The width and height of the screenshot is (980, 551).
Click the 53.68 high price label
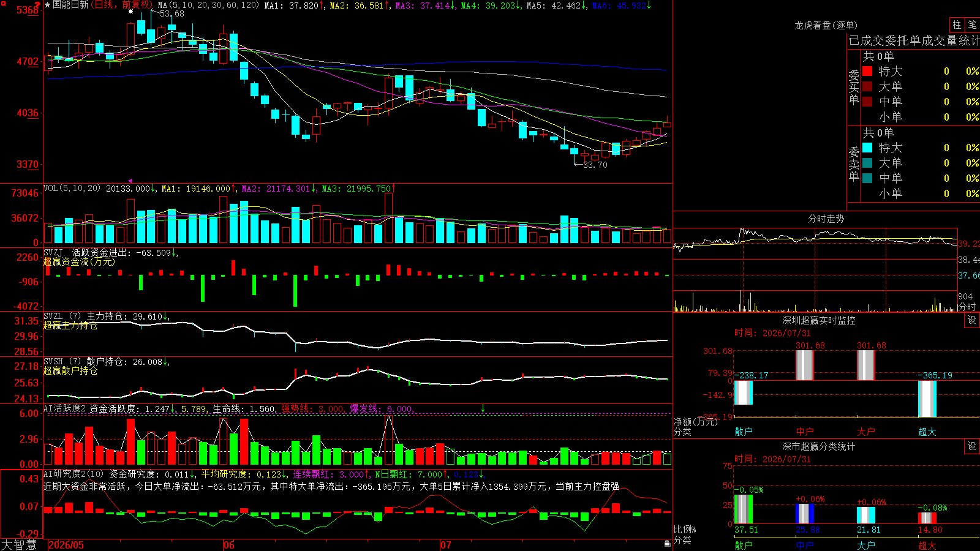coord(171,13)
